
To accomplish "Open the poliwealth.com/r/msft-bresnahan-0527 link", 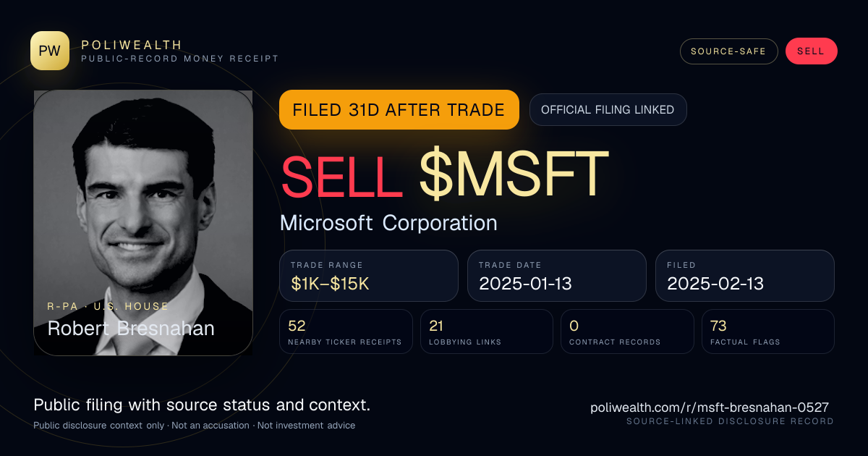I will (710, 408).
